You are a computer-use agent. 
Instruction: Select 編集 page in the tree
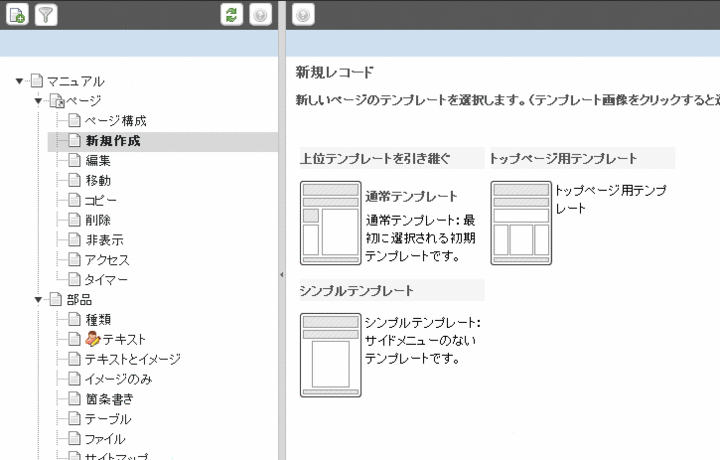point(98,160)
